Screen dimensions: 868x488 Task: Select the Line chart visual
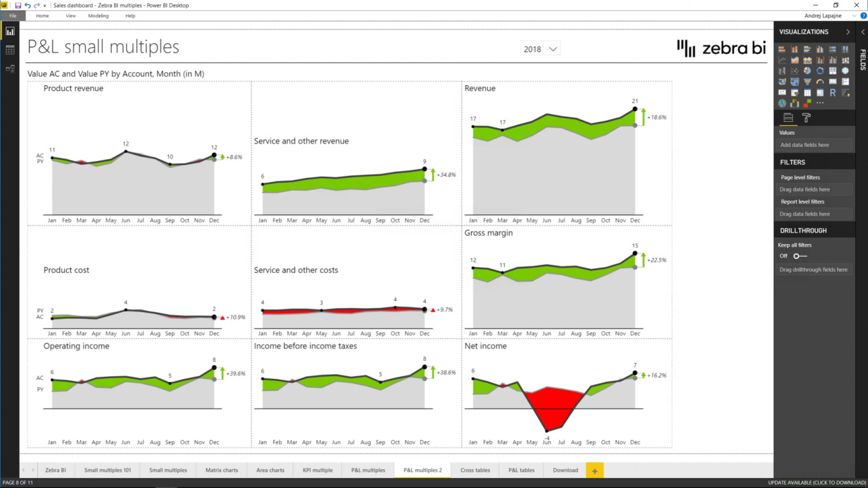[782, 60]
